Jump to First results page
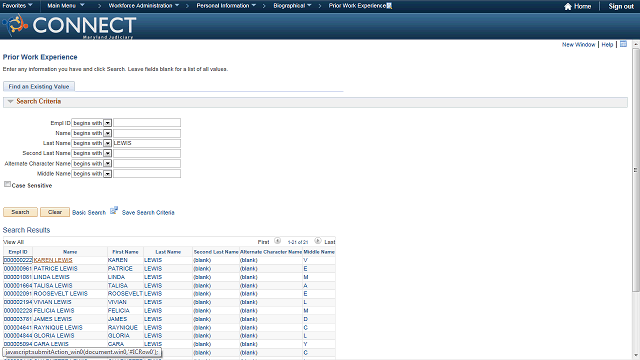 click(263, 242)
